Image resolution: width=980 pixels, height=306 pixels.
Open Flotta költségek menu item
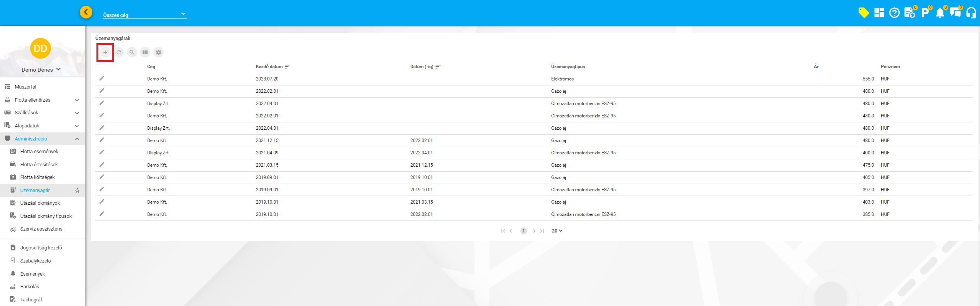(37, 177)
